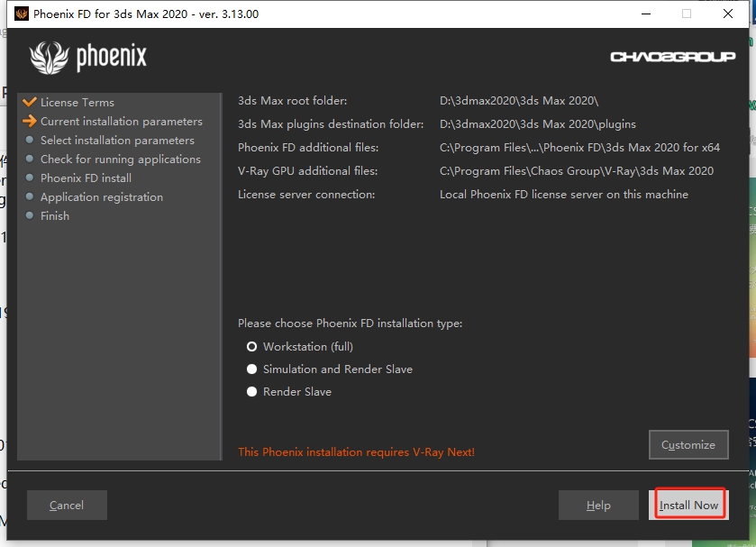Screen dimensions: 756x547
Task: Click the license server connection value
Action: 564,195
